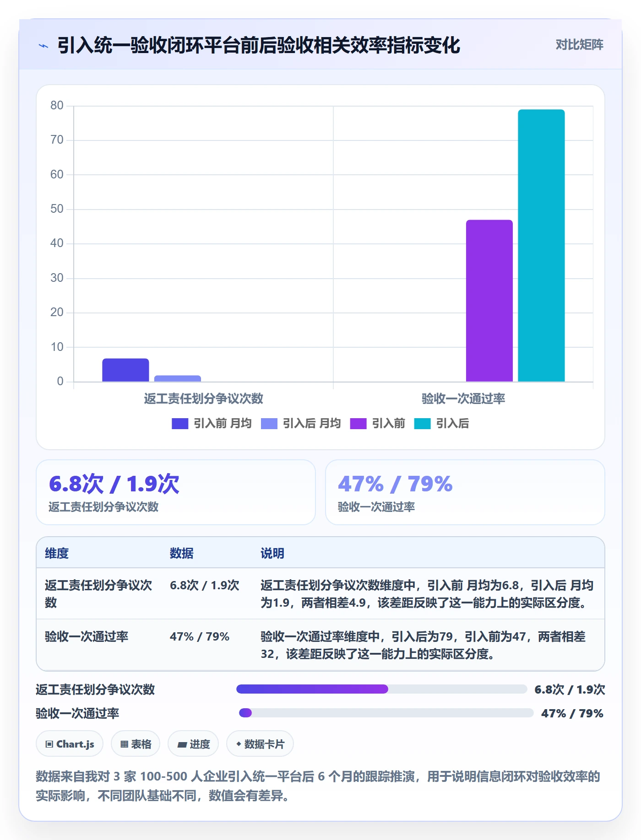The image size is (641, 840).
Task: Click the 47% / 79% table data cell
Action: click(200, 636)
